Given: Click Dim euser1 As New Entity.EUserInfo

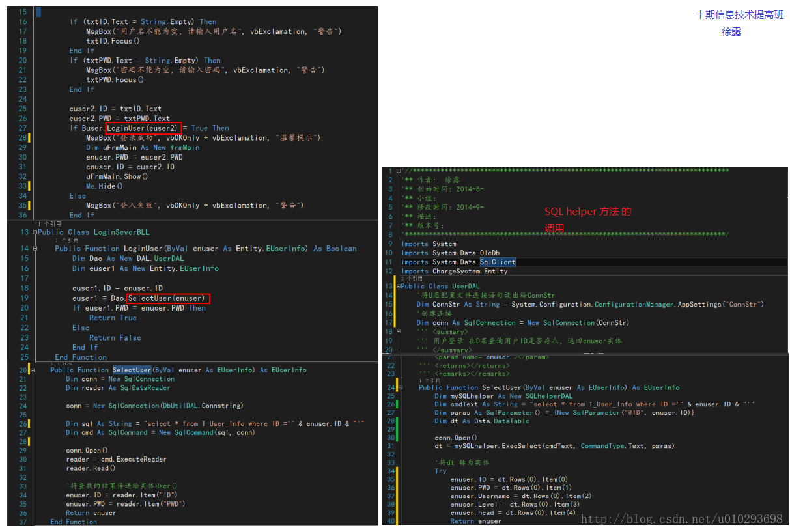Looking at the screenshot, I should 145,268.
